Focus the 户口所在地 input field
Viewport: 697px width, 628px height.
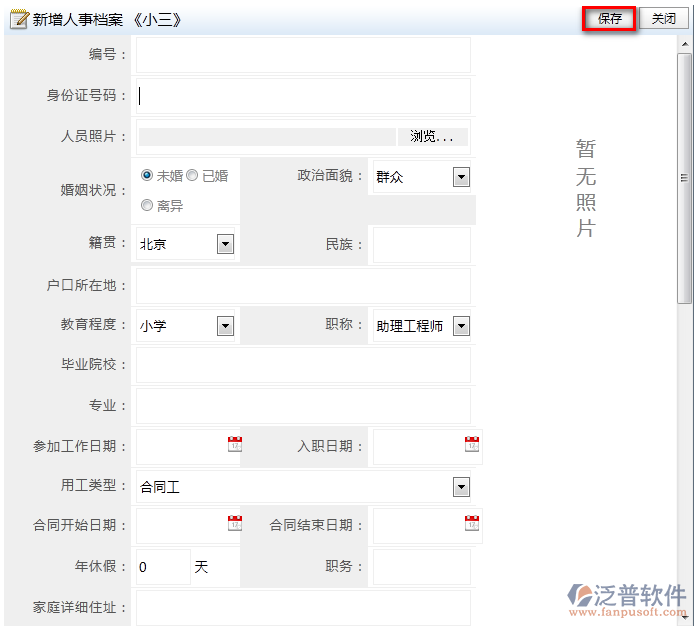tap(303, 286)
